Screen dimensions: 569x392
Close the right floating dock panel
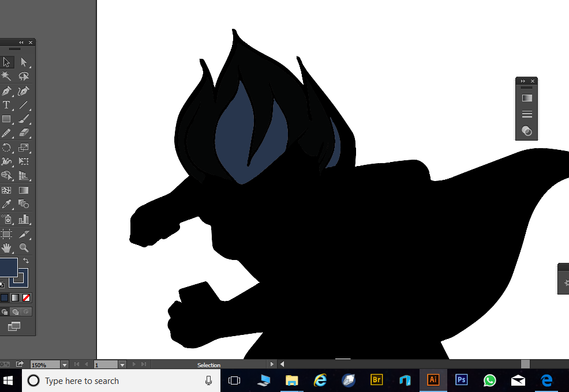pyautogui.click(x=533, y=81)
